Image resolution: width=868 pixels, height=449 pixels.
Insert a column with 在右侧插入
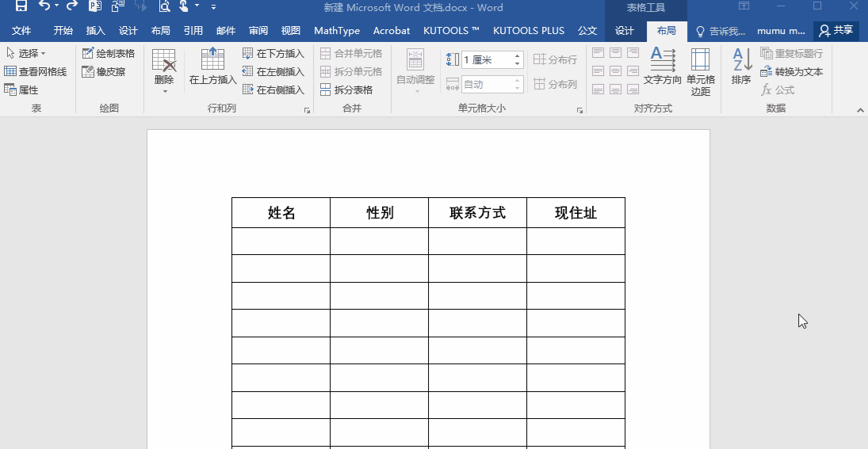[273, 89]
